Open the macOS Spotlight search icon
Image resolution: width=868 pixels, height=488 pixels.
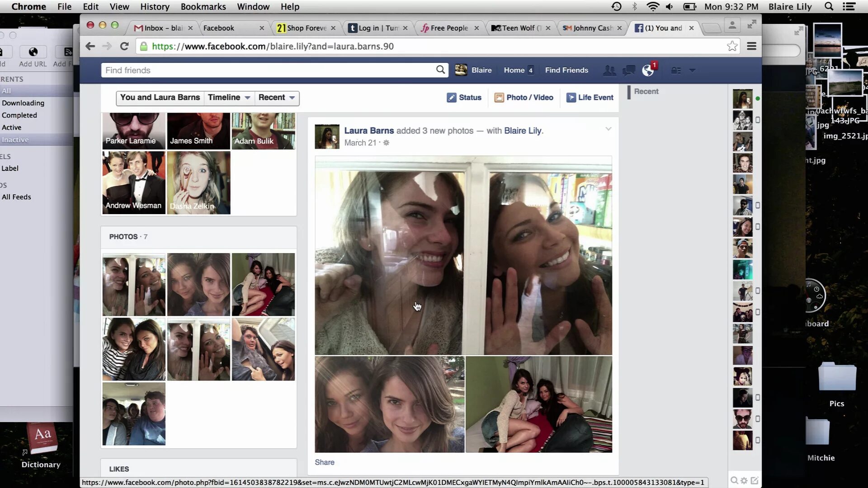click(x=829, y=6)
